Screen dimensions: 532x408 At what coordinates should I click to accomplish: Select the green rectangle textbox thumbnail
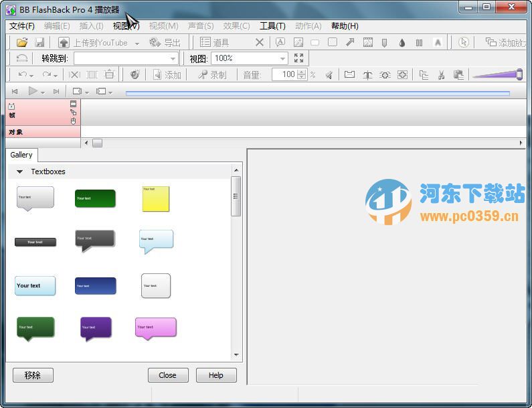tap(95, 198)
